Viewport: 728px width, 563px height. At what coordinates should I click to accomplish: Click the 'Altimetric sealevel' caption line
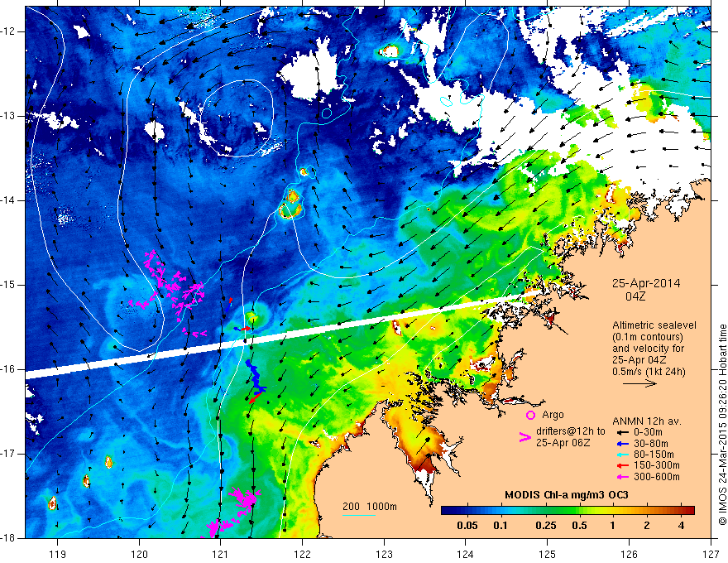click(x=654, y=325)
